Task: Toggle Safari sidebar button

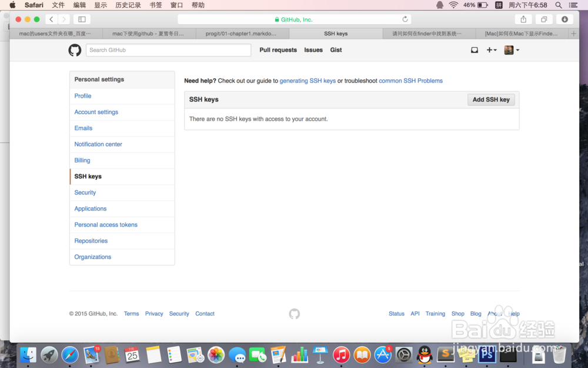Action: coord(82,19)
